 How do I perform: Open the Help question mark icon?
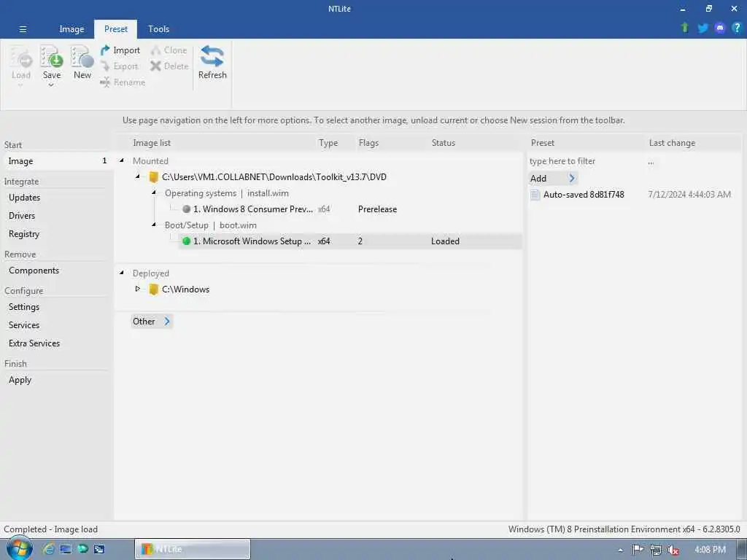737,28
